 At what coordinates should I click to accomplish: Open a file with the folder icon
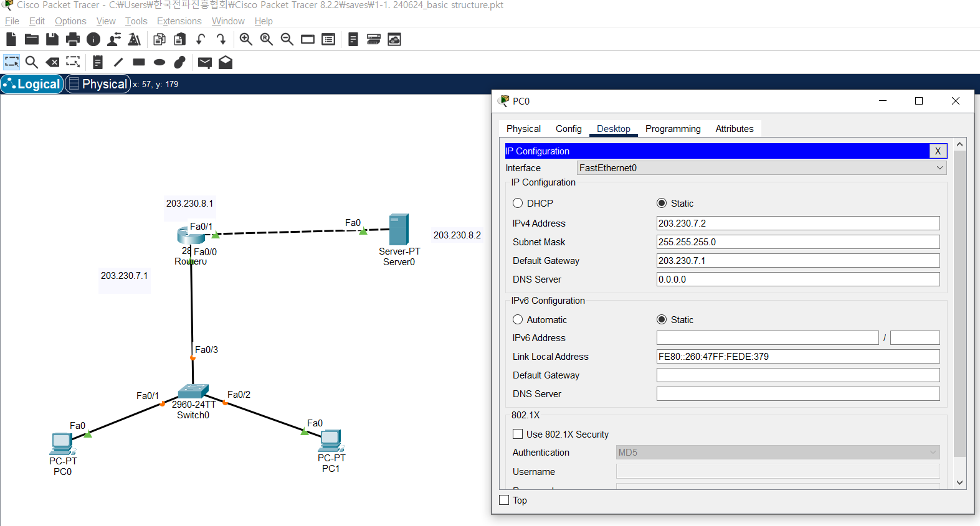pos(32,39)
